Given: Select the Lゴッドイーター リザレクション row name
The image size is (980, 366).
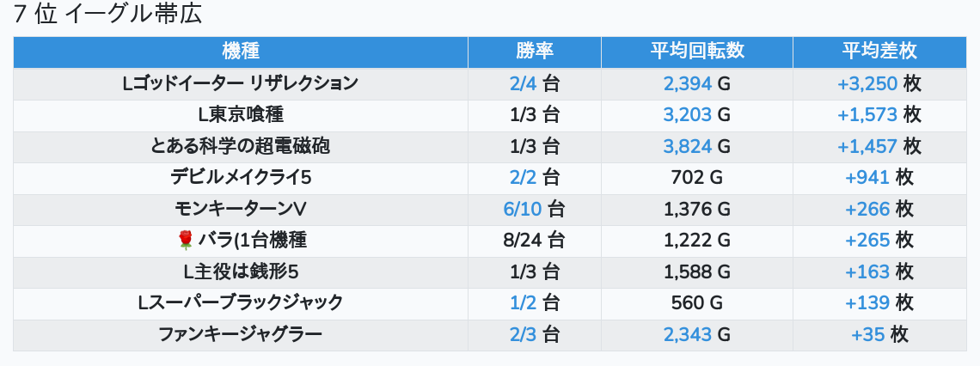Looking at the screenshot, I should click(241, 83).
